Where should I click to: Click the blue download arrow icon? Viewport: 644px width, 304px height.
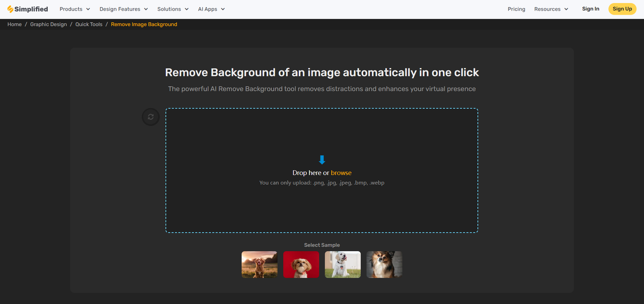point(322,160)
